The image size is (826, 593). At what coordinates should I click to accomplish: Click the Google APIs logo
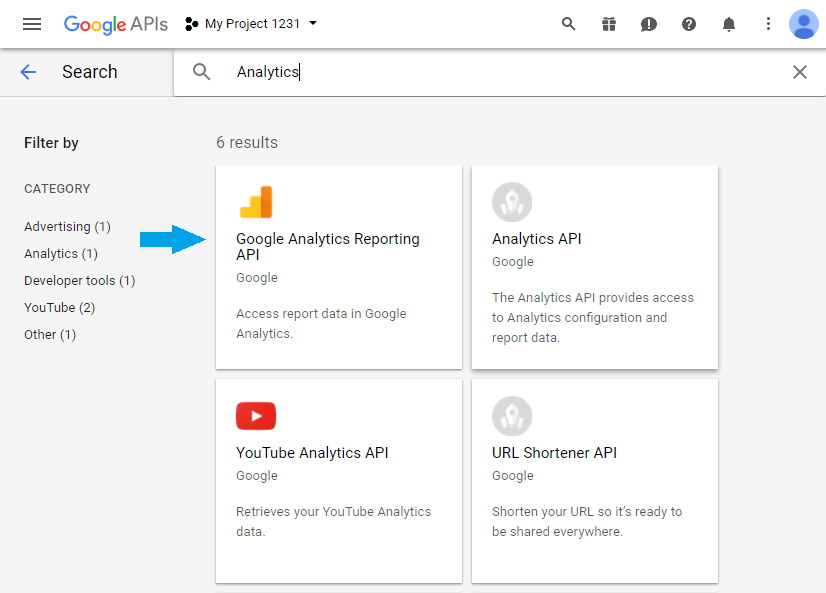pyautogui.click(x=115, y=24)
